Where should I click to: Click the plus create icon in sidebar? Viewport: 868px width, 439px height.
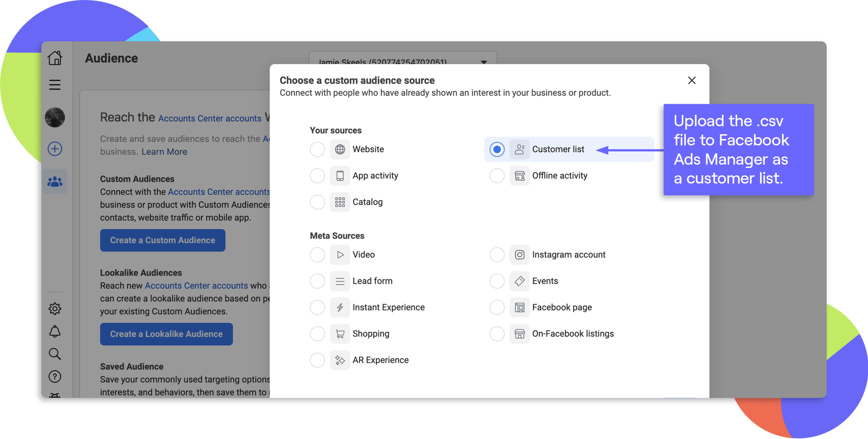tap(55, 149)
